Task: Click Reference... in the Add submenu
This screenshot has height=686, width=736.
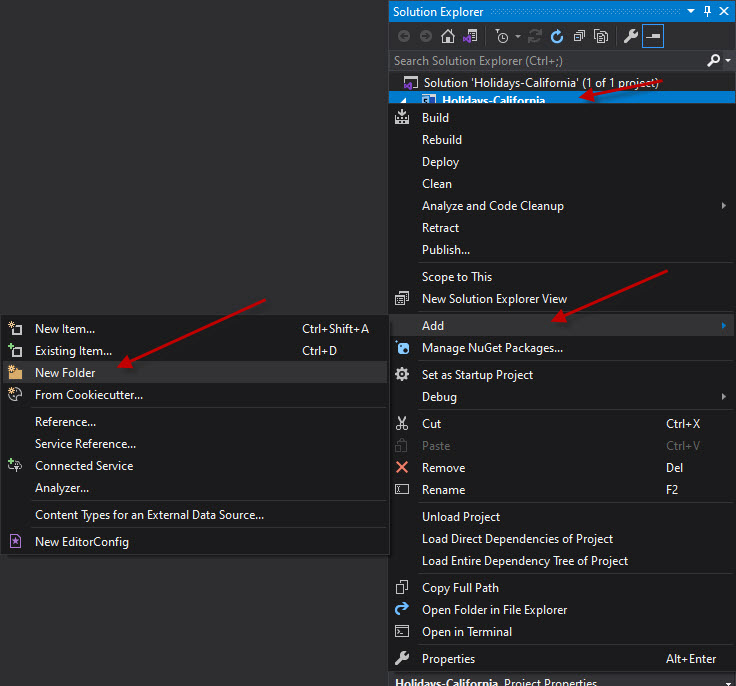Action: point(195,422)
